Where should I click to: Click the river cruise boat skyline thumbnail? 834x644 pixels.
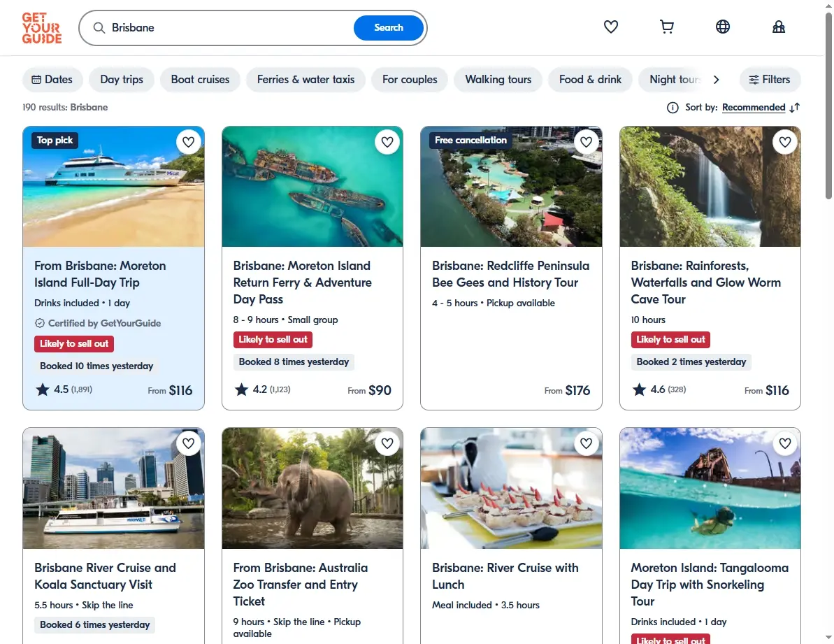click(113, 488)
